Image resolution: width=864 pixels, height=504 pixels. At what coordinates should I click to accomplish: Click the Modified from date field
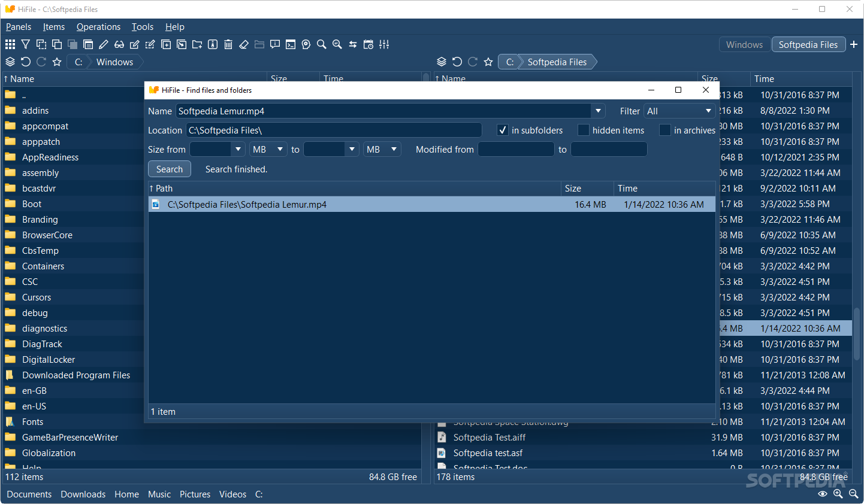click(x=516, y=149)
